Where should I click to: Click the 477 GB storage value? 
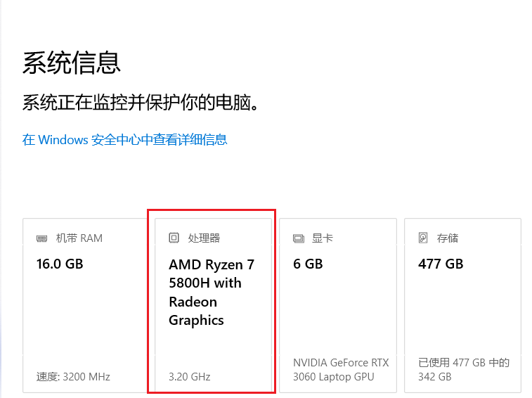441,264
